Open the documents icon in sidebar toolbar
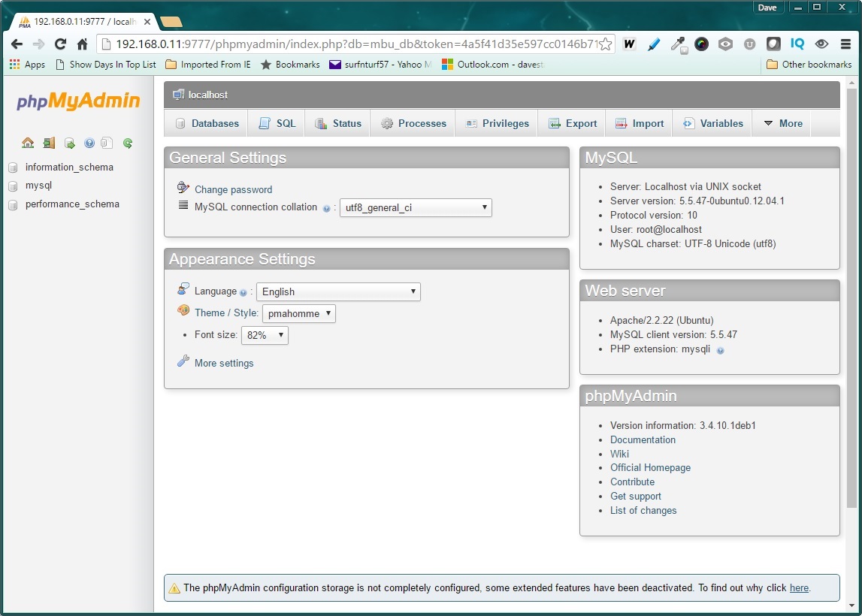 [107, 143]
